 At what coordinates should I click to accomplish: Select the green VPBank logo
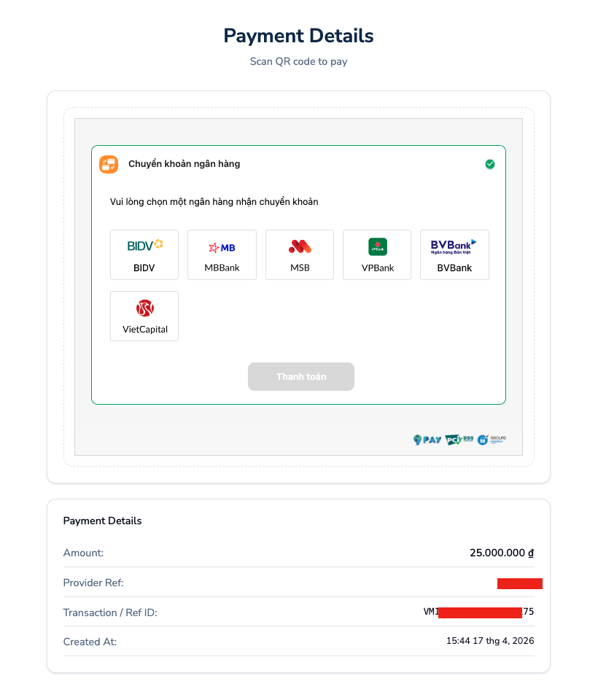tap(377, 246)
